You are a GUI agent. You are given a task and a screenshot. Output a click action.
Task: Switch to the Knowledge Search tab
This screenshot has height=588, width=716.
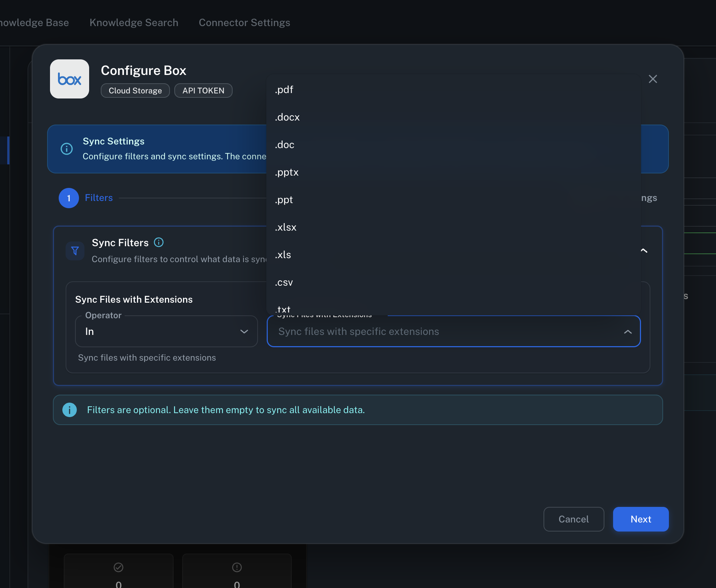(x=134, y=22)
